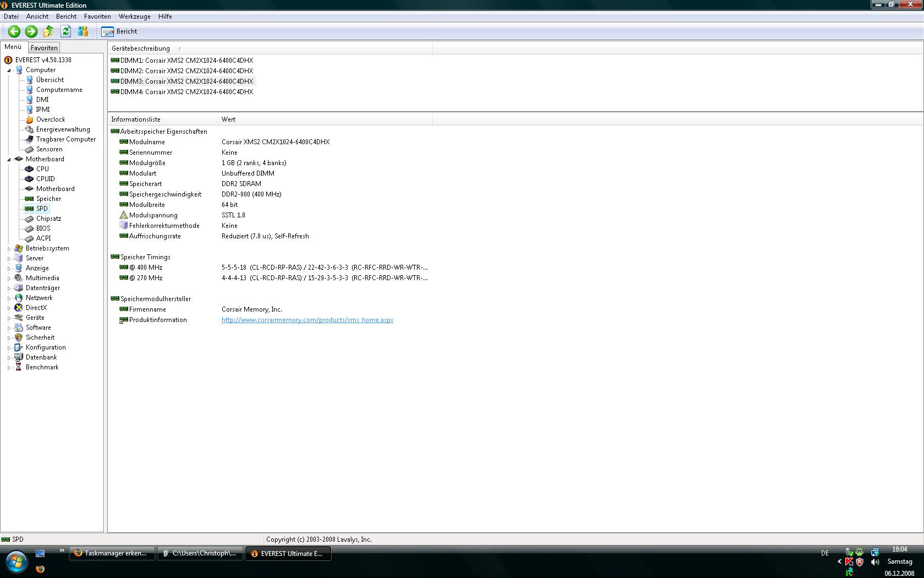The width and height of the screenshot is (924, 578).
Task: Open the Werkzeuge menu
Action: coord(135,17)
